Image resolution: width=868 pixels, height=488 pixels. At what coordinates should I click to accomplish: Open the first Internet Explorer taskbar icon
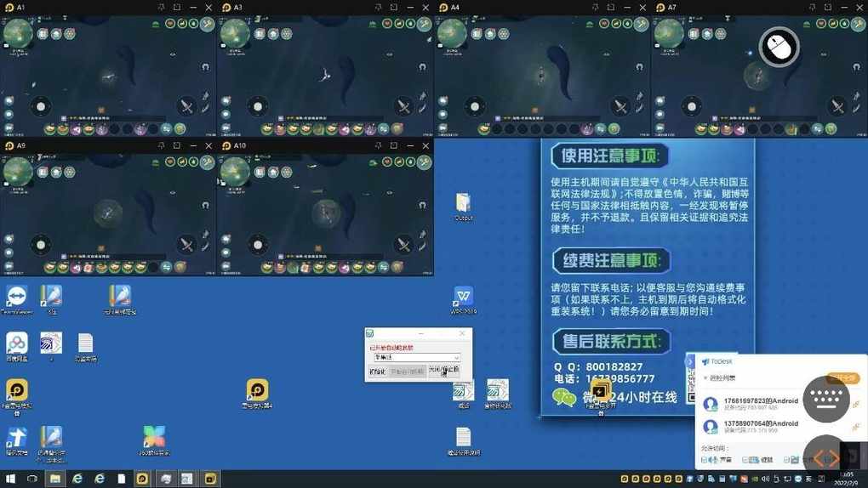(77, 479)
